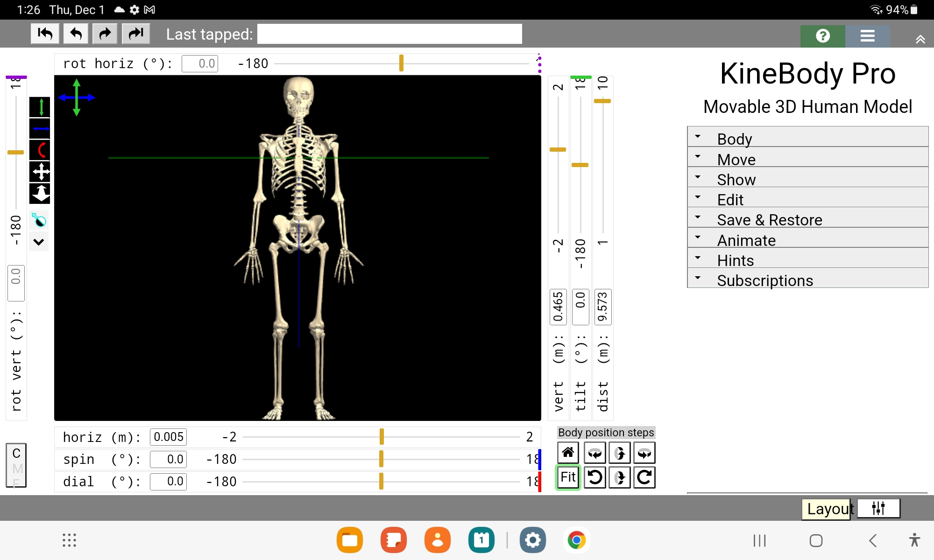The image size is (934, 560).
Task: Click the tilt-up body step icon
Action: [x=620, y=453]
